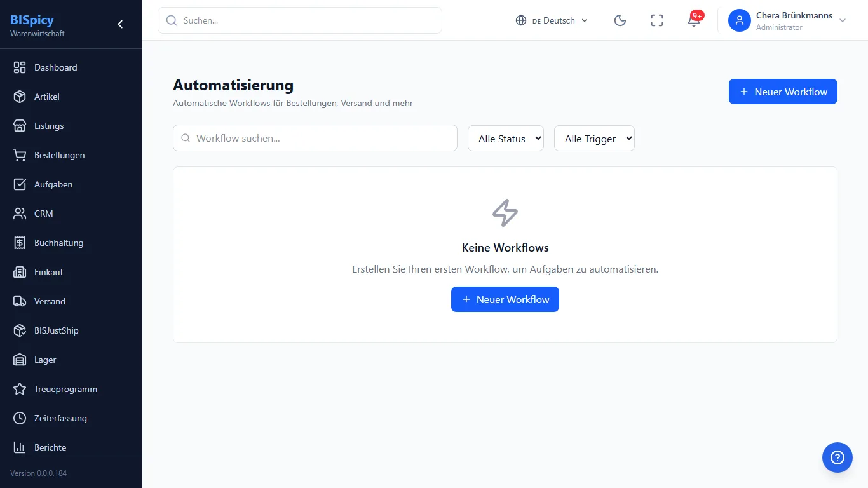
Task: Select Buchhaltung in the sidebar
Action: pyautogui.click(x=71, y=243)
